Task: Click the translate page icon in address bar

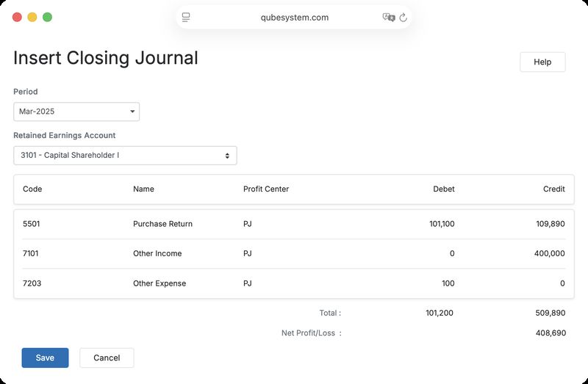Action: pyautogui.click(x=389, y=17)
